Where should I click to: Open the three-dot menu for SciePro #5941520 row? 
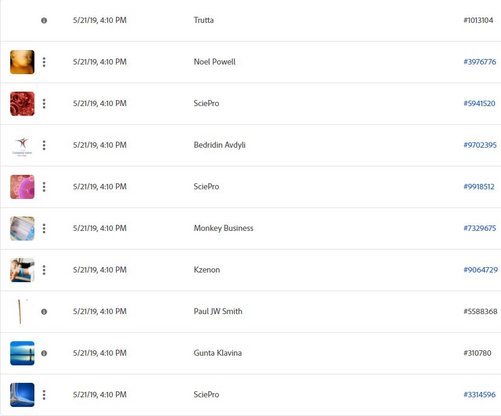coord(44,104)
